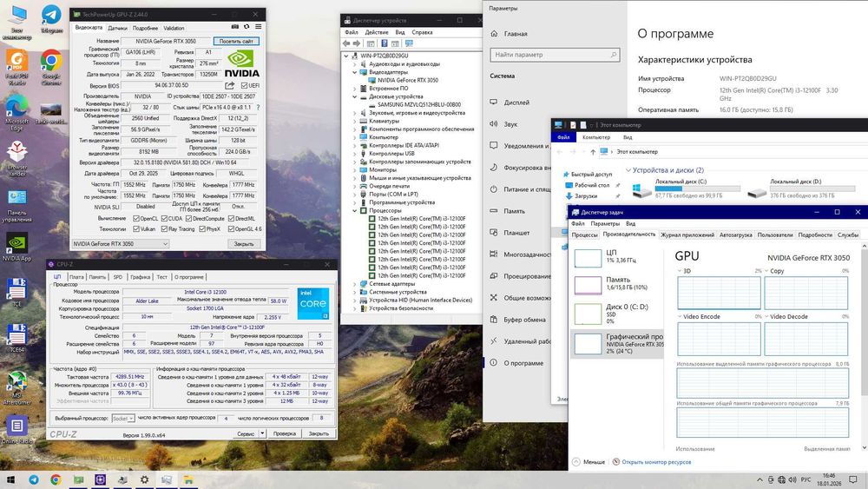Collapse 'Устройства и диски' group in Explorer

[x=628, y=170]
